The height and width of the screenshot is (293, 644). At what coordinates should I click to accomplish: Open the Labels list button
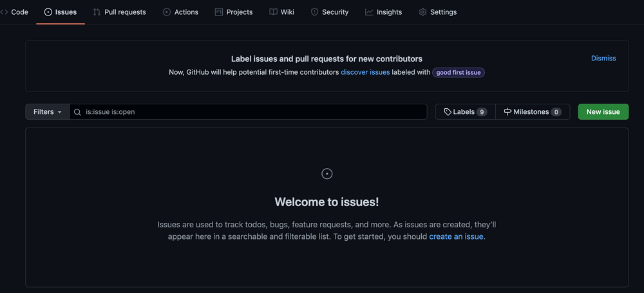click(x=465, y=112)
